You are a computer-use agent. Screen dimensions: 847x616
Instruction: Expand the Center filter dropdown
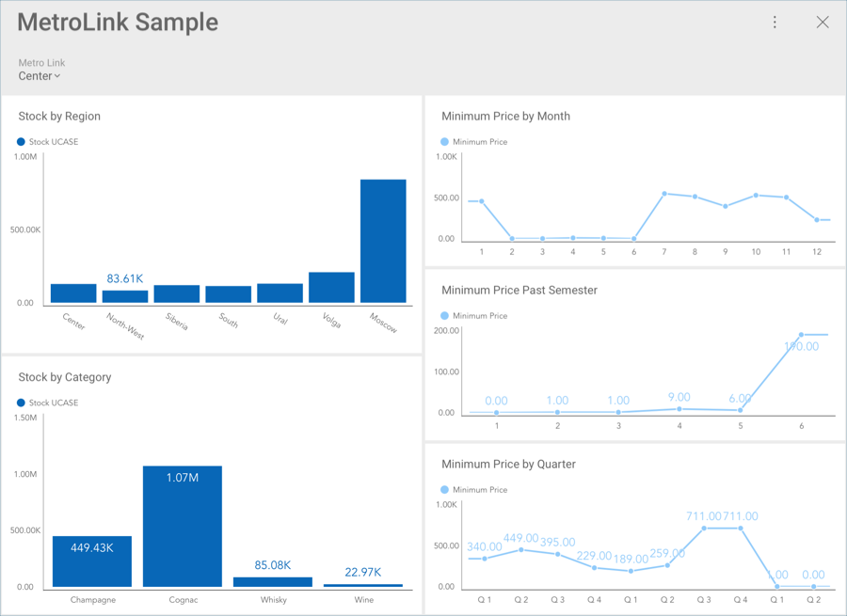[40, 76]
